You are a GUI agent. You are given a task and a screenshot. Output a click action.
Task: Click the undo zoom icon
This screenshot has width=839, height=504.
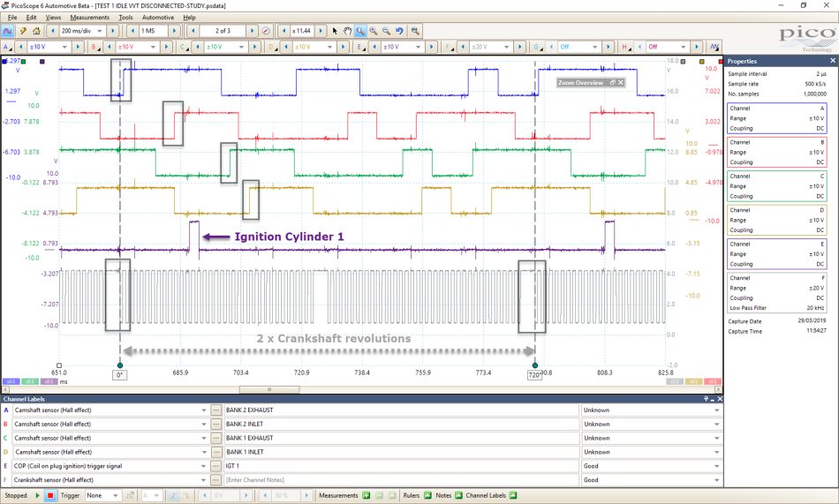pos(399,31)
